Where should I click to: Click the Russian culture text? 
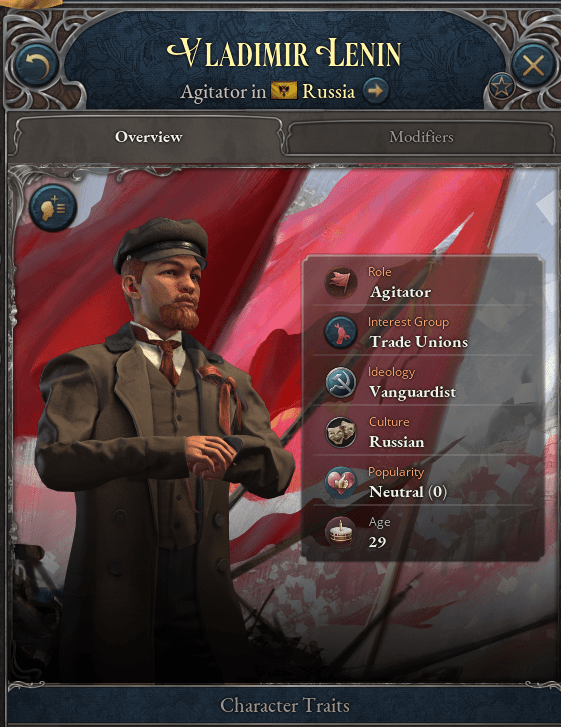pyautogui.click(x=396, y=442)
